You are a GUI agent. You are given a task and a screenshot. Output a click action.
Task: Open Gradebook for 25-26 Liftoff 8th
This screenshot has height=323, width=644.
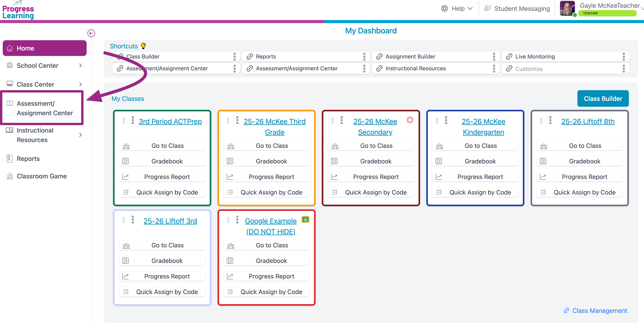tap(580, 161)
